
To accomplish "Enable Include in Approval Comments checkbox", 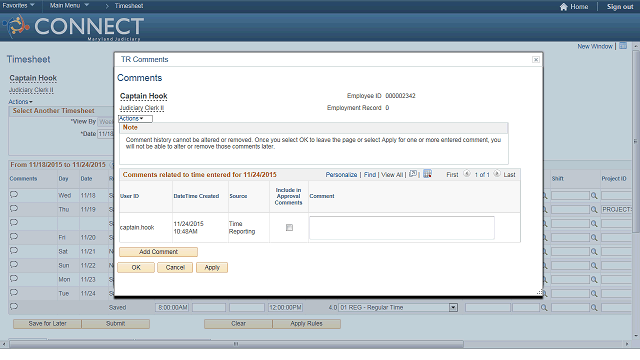I will coord(289,228).
